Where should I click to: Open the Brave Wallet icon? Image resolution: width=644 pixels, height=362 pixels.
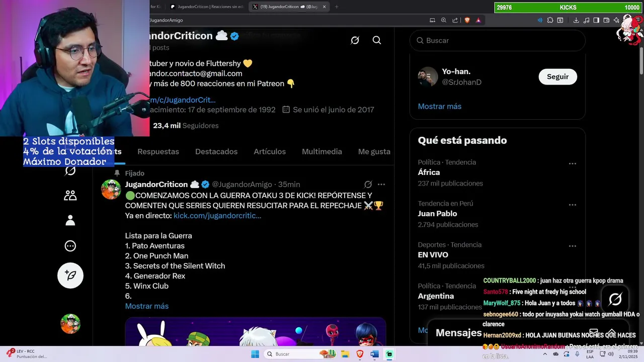[x=606, y=20]
